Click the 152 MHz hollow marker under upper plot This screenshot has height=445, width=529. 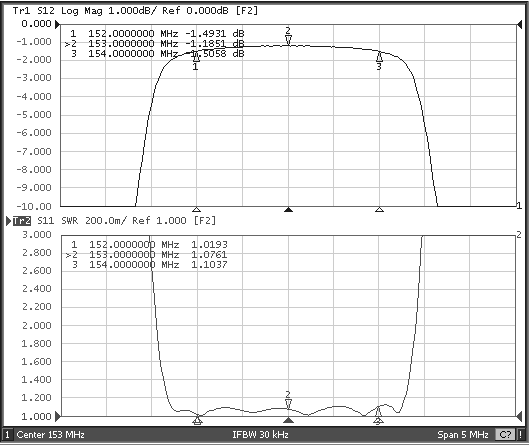pyautogui.click(x=196, y=210)
